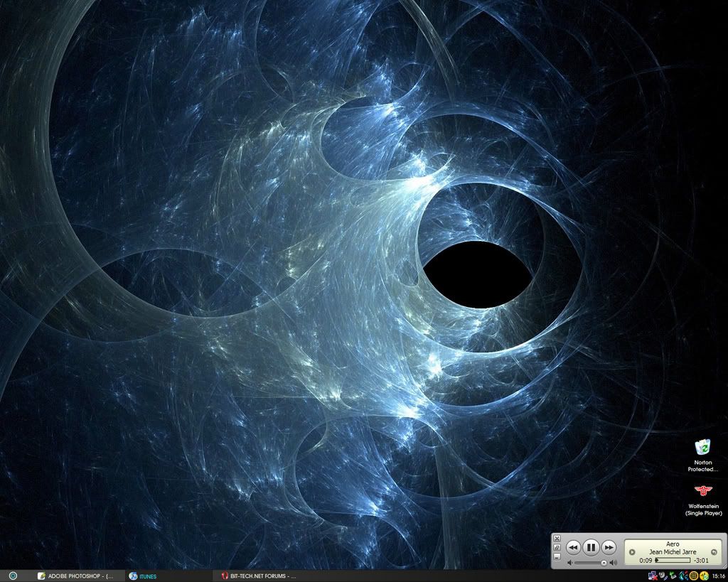Click the small play arrow in iTunes display
The height and width of the screenshot is (582, 728).
tap(632, 552)
